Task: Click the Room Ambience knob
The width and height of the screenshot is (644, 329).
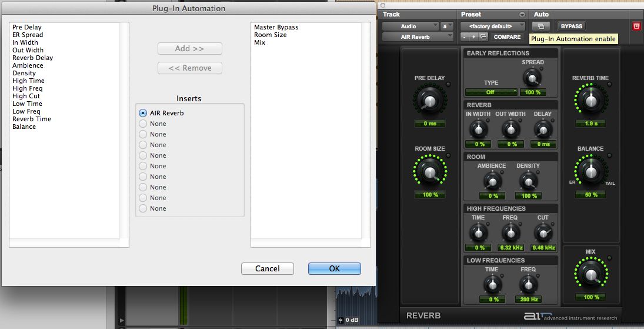Action: pyautogui.click(x=492, y=181)
